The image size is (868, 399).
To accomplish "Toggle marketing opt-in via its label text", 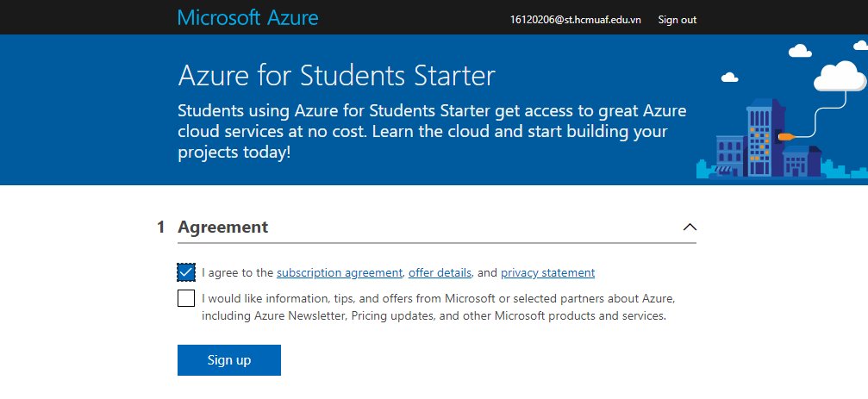I will click(438, 308).
